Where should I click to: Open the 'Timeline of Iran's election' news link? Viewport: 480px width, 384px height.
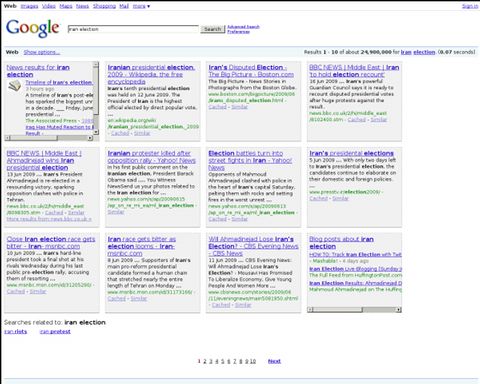point(59,82)
